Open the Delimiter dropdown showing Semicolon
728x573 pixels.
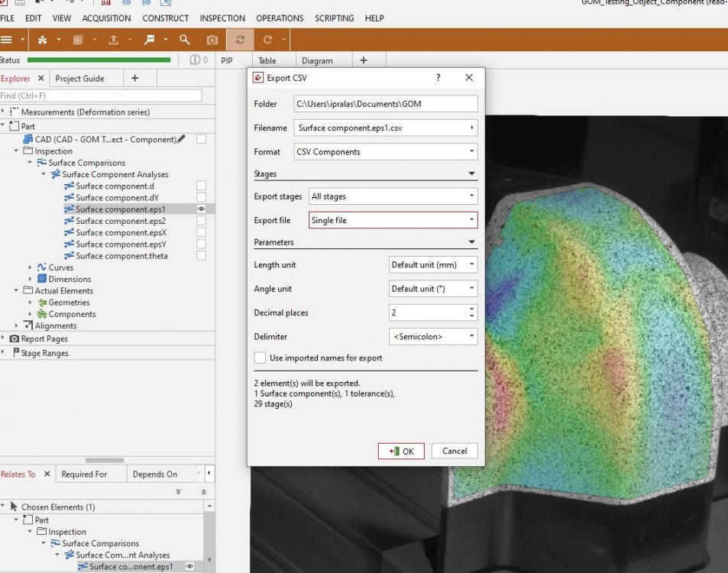433,336
